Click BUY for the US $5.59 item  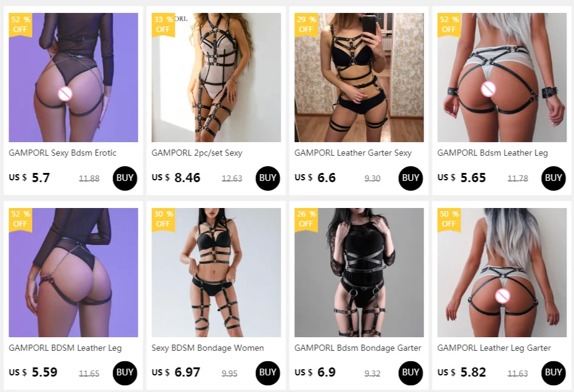click(x=125, y=373)
